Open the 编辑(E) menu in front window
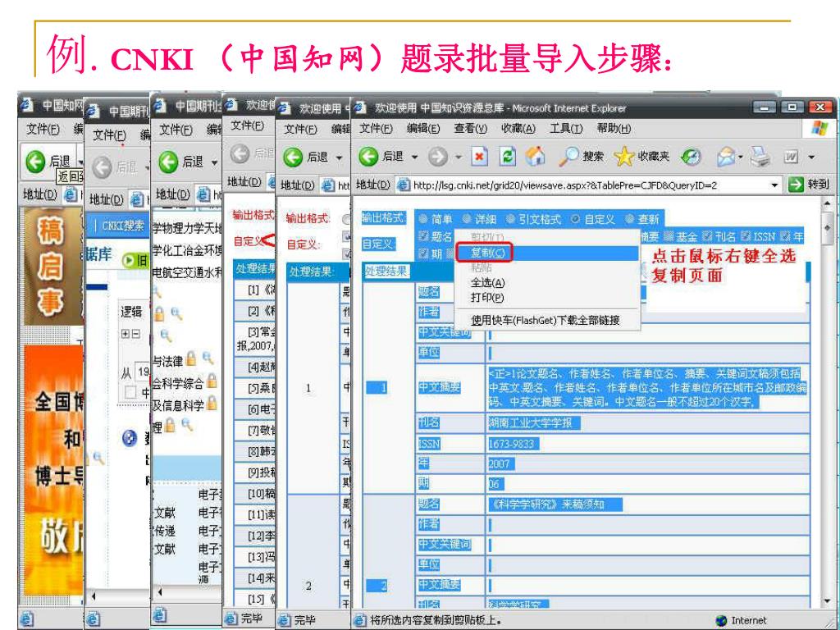This screenshot has height=630, width=840. click(x=423, y=129)
